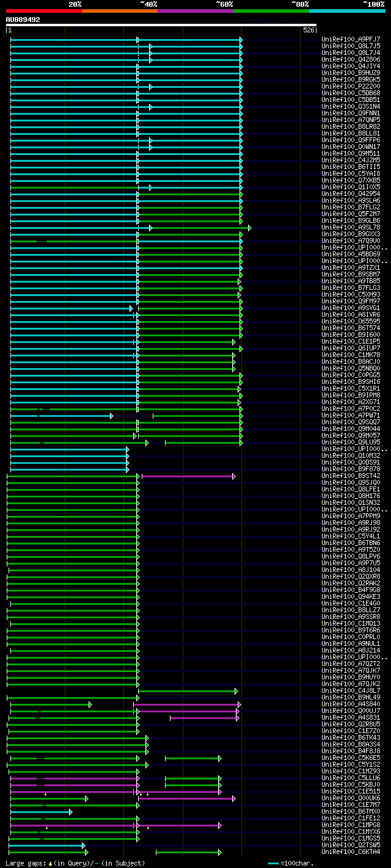The height and width of the screenshot is (868, 391).
Task: Click label UniRef100_C1E7Z0
Action: [x=351, y=731]
